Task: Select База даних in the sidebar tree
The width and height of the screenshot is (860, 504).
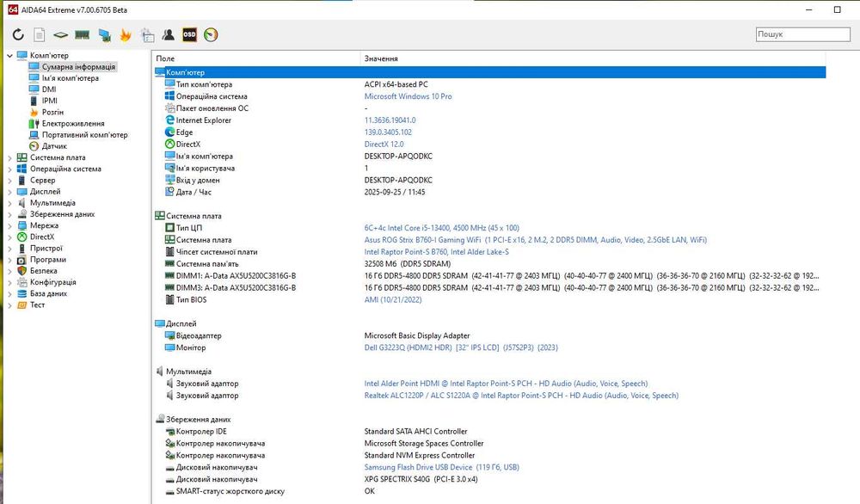Action: tap(48, 294)
